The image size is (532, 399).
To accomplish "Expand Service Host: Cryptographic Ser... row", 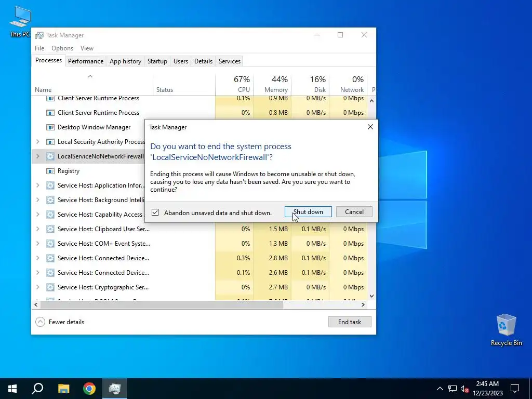I will [37, 287].
